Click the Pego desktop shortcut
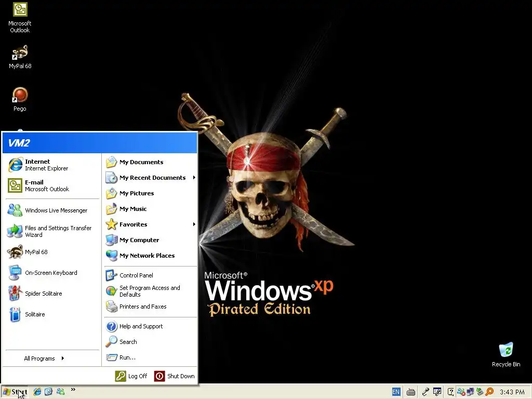The image size is (532, 399). coord(20,99)
